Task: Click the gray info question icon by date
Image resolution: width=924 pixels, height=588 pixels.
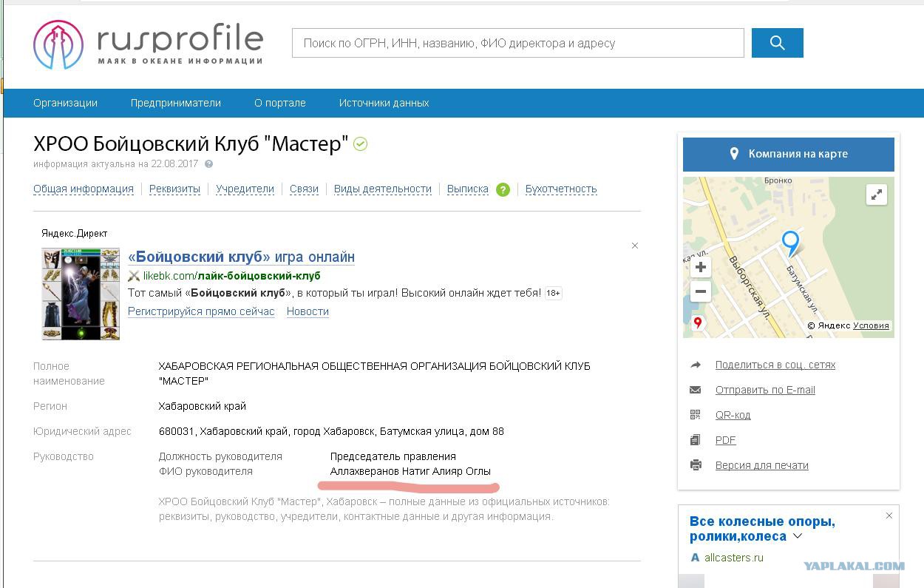Action: click(x=208, y=164)
